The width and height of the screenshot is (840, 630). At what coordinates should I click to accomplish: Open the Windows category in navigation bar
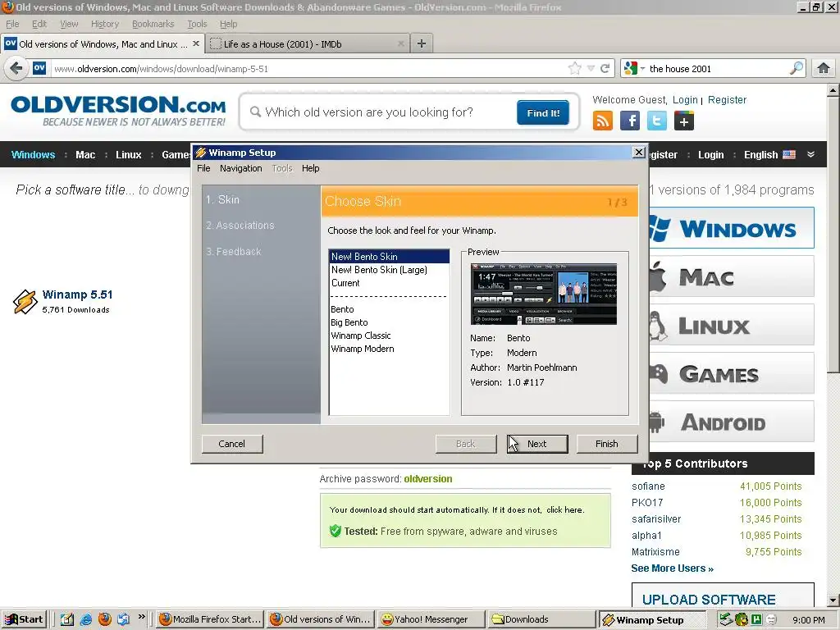click(x=33, y=155)
